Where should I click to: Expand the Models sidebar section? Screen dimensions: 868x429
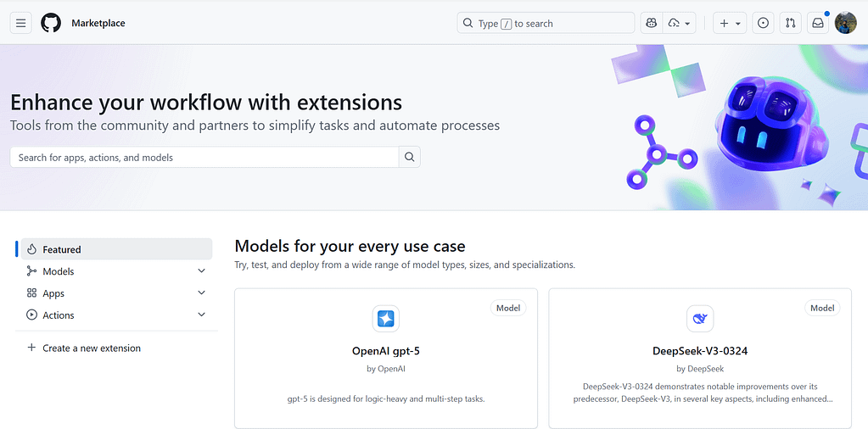pyautogui.click(x=201, y=271)
